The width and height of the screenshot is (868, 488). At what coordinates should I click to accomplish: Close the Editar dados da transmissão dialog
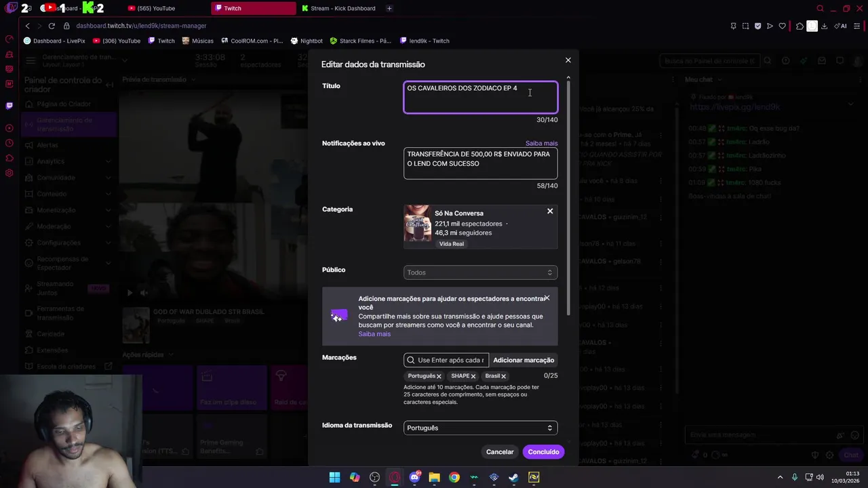(568, 60)
